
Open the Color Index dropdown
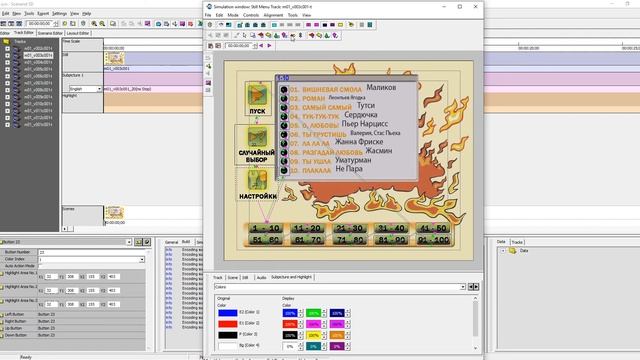pyautogui.click(x=142, y=259)
